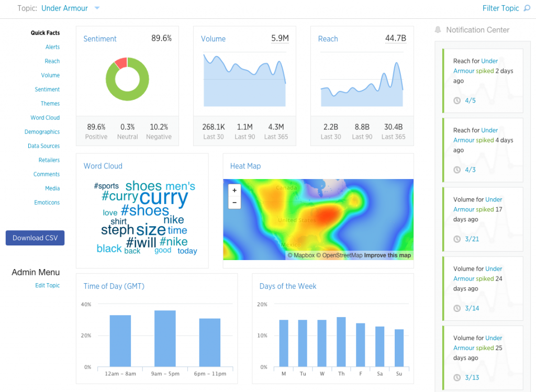Click the Mapbox attribution link
Image resolution: width=536 pixels, height=392 pixels.
pyautogui.click(x=301, y=255)
